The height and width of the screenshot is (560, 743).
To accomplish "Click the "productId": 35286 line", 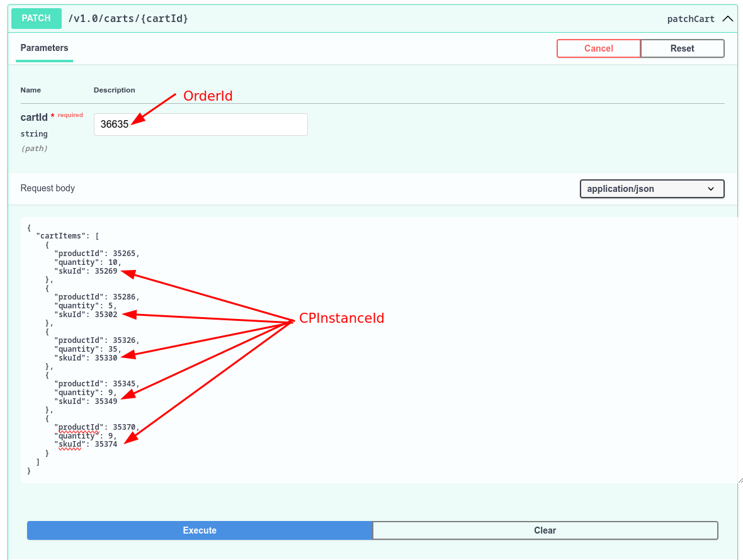I will [97, 297].
